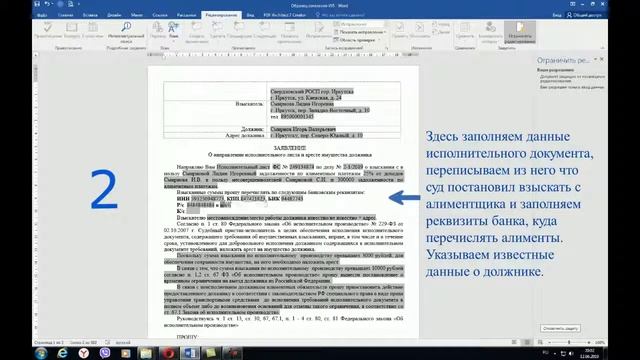Click the Word icon in the taskbar

click(x=190, y=353)
